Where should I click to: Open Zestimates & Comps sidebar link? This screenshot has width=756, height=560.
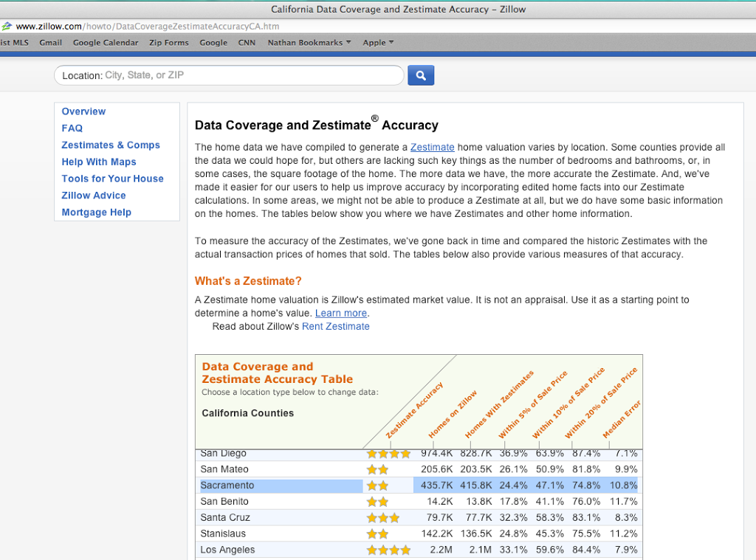(111, 145)
